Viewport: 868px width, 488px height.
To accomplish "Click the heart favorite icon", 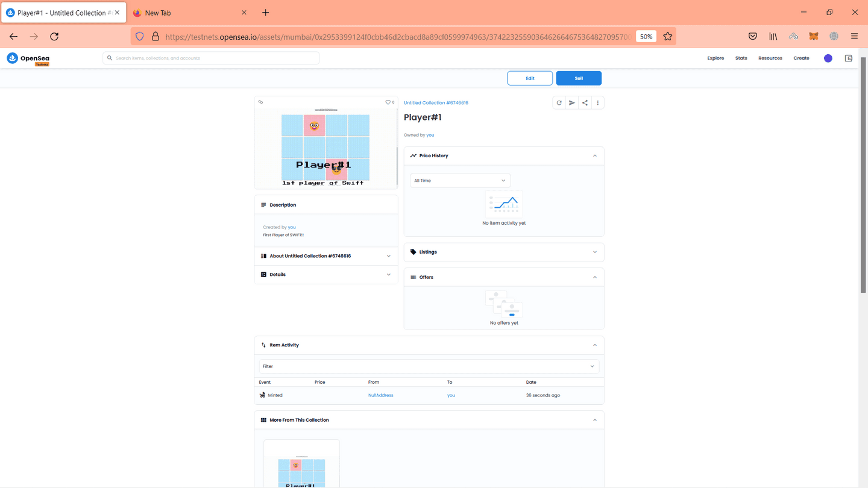I will 388,102.
